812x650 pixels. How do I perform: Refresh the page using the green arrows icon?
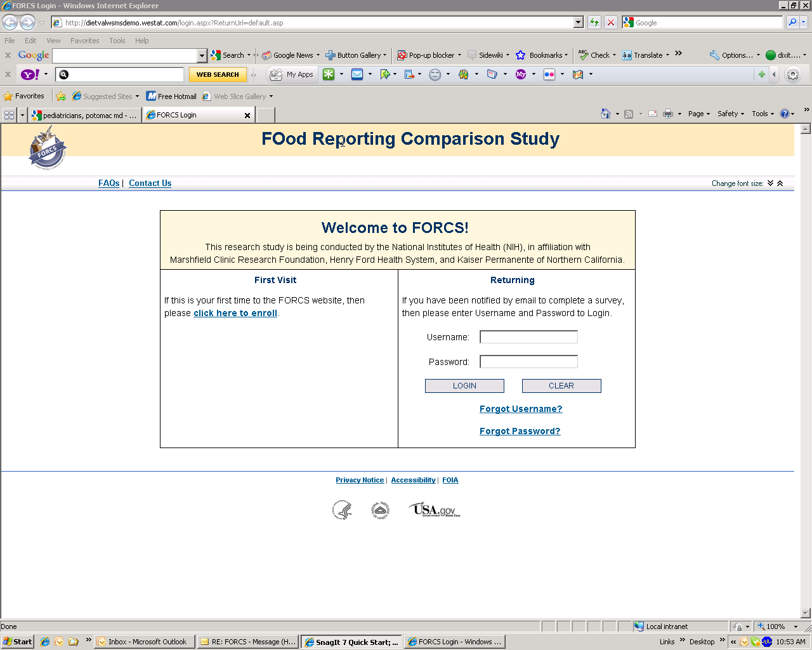coord(594,23)
